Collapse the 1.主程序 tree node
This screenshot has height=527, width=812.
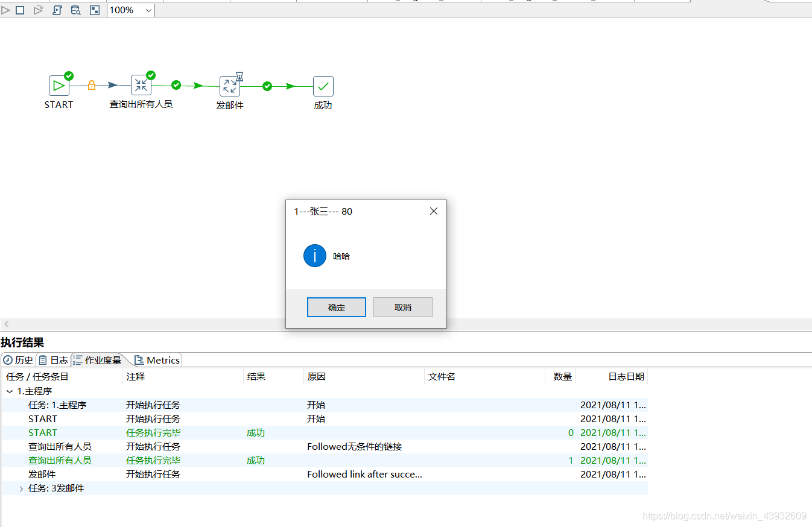10,391
